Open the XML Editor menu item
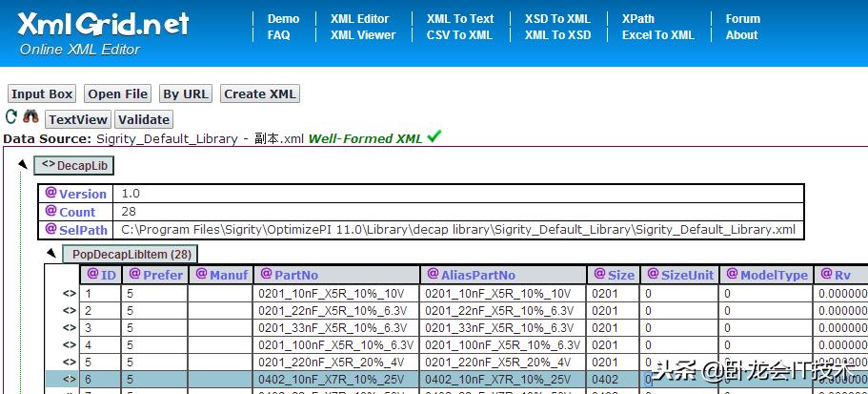This screenshot has width=868, height=394. click(359, 18)
